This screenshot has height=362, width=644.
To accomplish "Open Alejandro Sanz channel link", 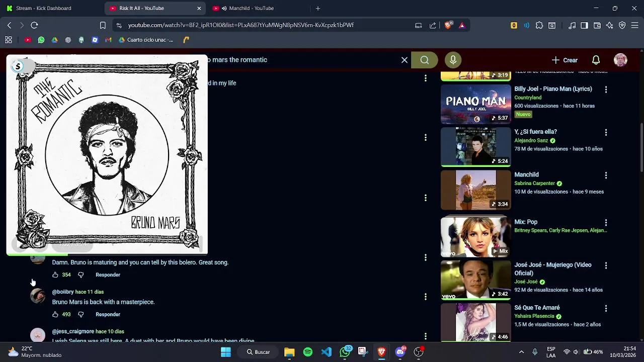I will 531,141.
